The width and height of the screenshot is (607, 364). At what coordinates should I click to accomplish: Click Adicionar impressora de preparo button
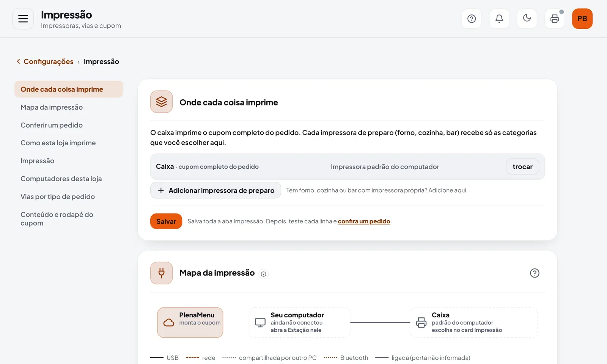(215, 190)
